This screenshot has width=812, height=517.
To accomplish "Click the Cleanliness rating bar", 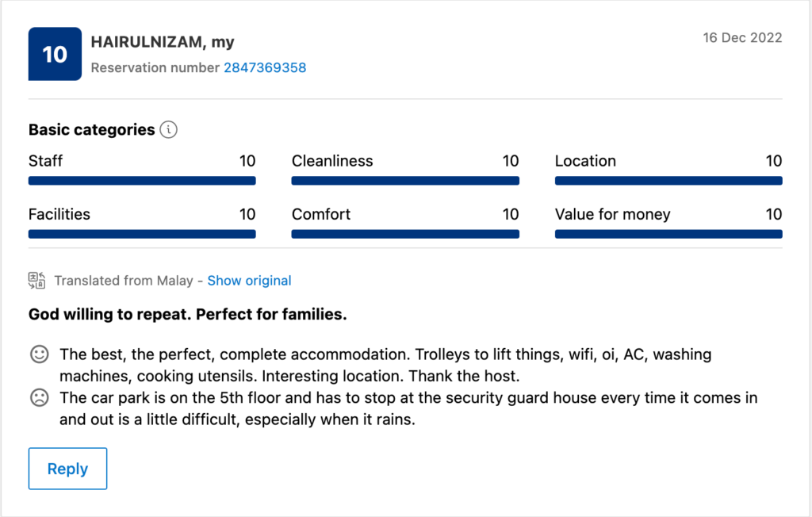I will tap(405, 181).
